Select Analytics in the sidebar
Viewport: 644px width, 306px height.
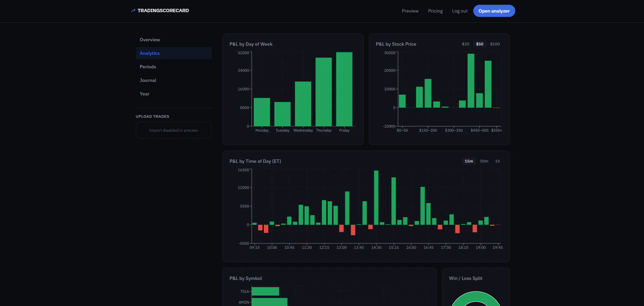[x=174, y=53]
